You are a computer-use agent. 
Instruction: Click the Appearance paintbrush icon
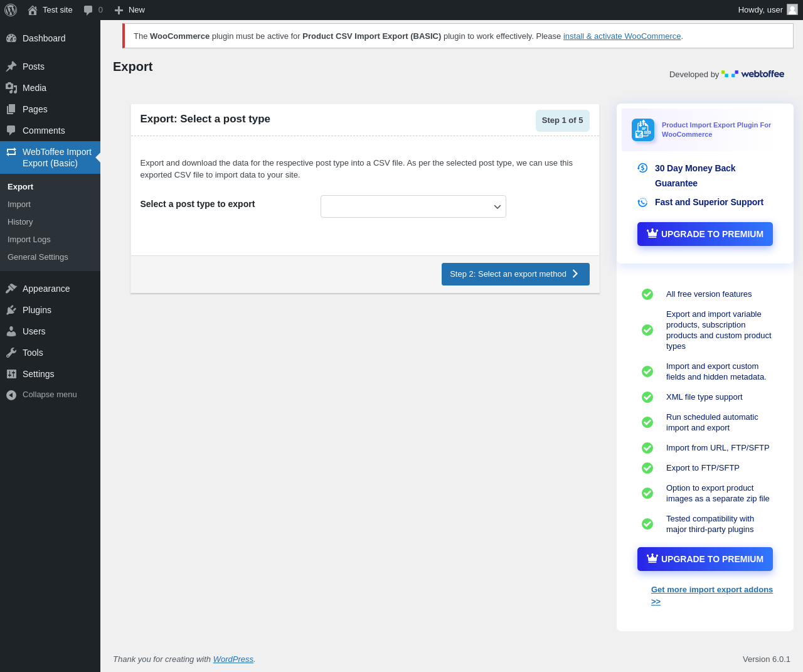pos(11,289)
